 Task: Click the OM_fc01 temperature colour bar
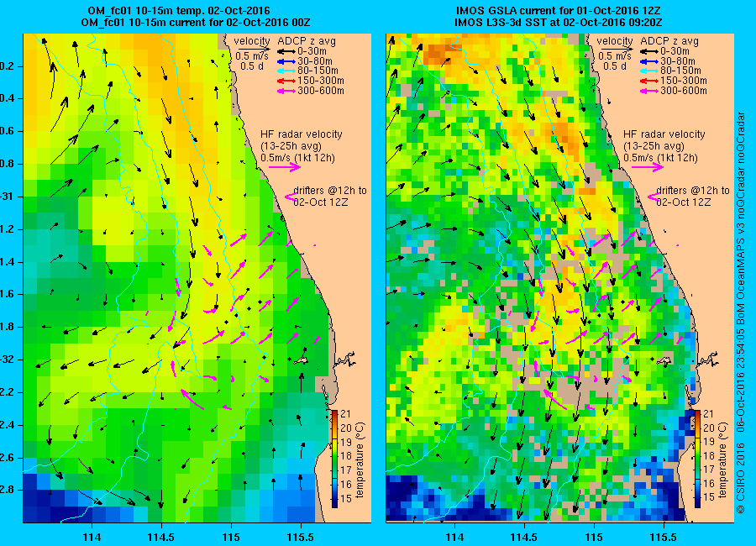click(x=334, y=459)
